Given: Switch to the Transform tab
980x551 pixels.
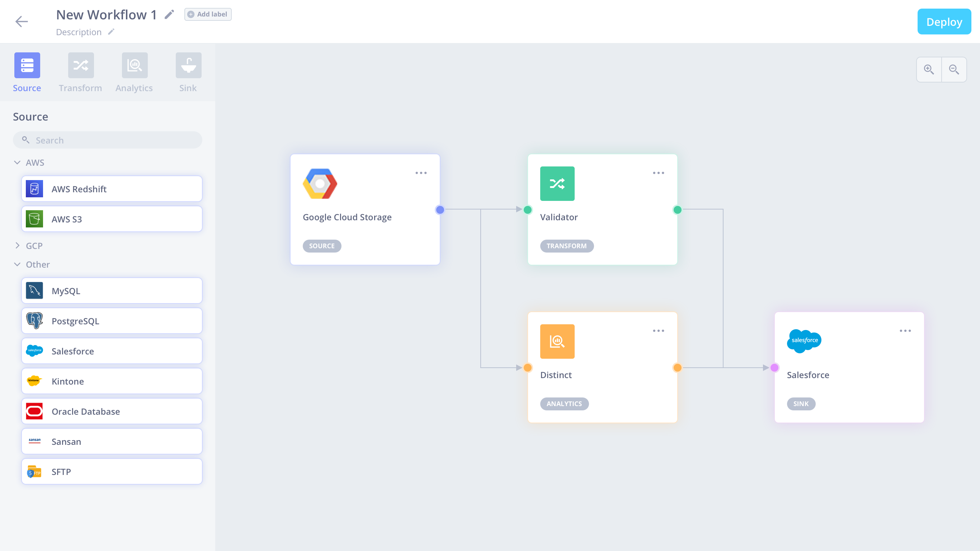Looking at the screenshot, I should (x=80, y=72).
